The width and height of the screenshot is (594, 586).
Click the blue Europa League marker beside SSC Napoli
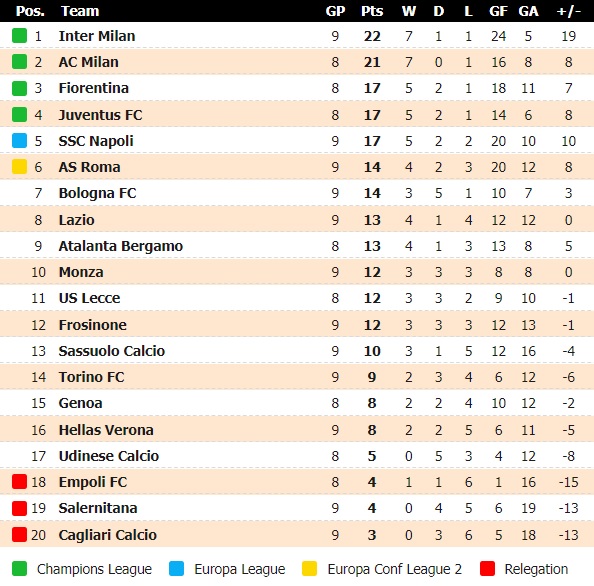[19, 141]
